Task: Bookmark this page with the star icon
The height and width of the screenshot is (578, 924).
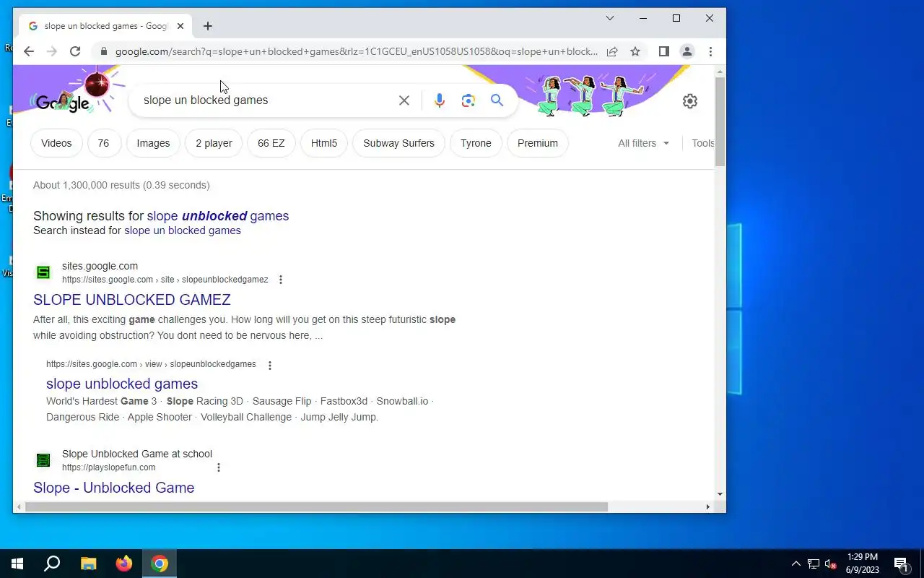Action: (635, 51)
